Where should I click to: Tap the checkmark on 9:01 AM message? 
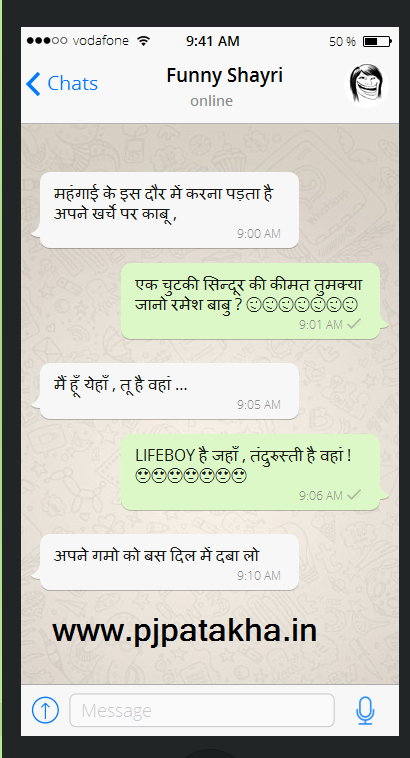(354, 324)
